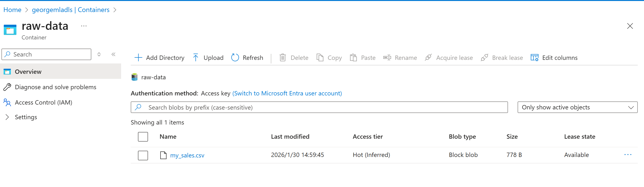Open the my_sales.csv blob link

[187, 155]
